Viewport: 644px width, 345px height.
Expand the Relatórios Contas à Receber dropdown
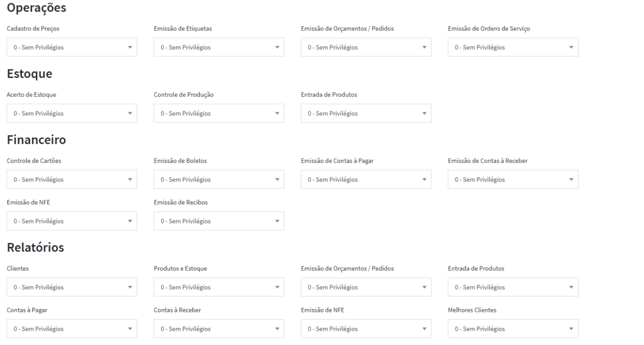pos(219,329)
